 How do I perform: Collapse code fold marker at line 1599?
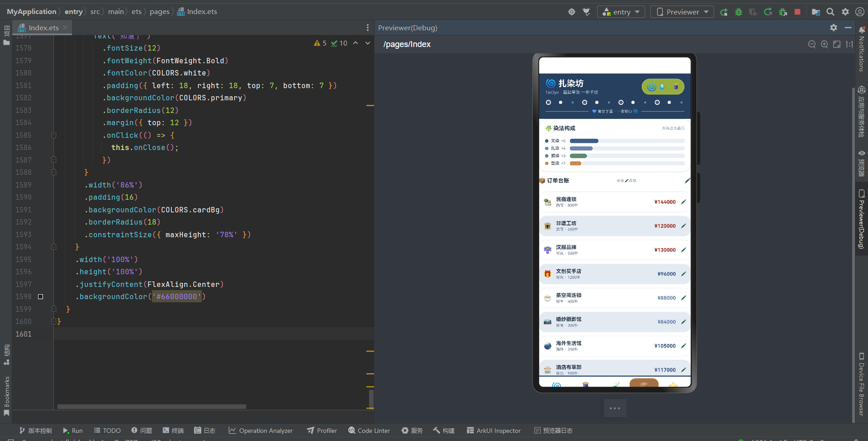click(54, 309)
